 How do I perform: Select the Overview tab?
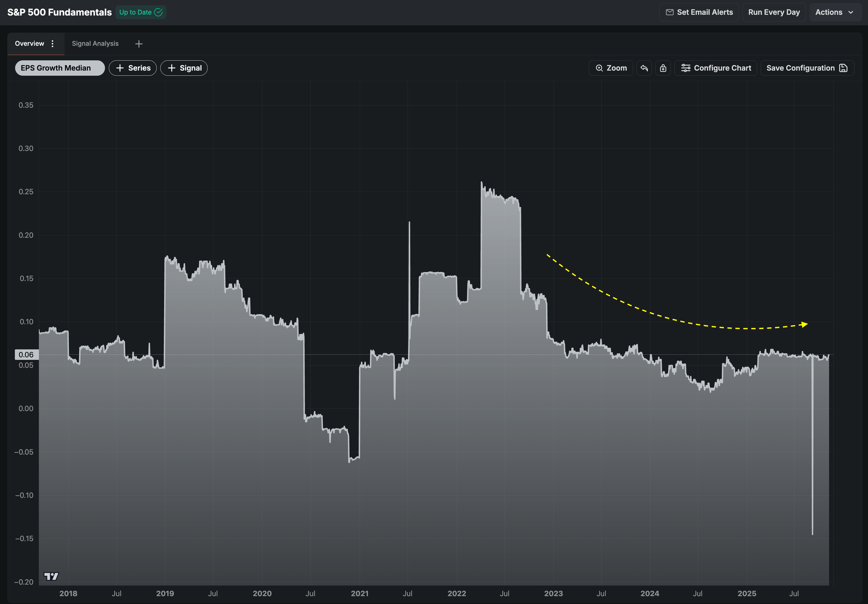coord(29,43)
